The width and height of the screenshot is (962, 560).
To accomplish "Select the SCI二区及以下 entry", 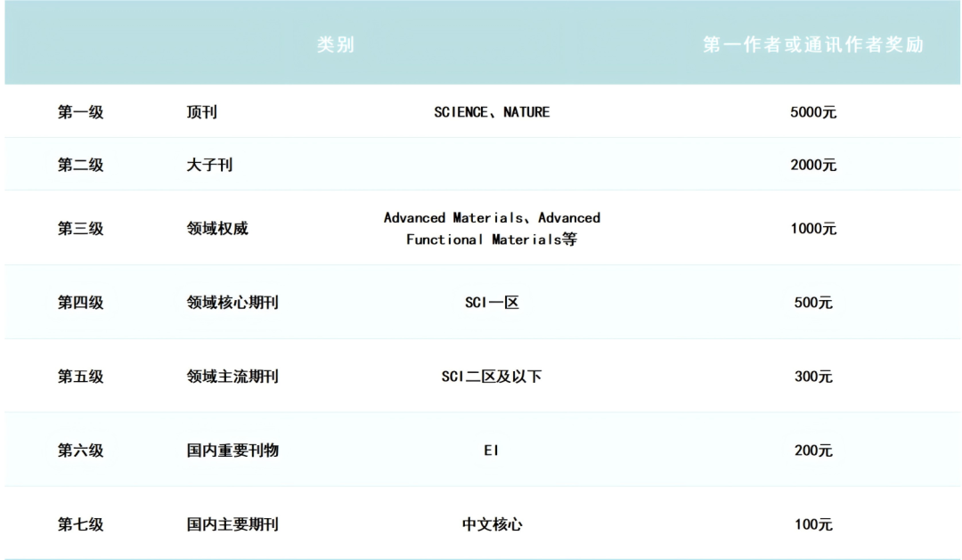I will coord(491,376).
